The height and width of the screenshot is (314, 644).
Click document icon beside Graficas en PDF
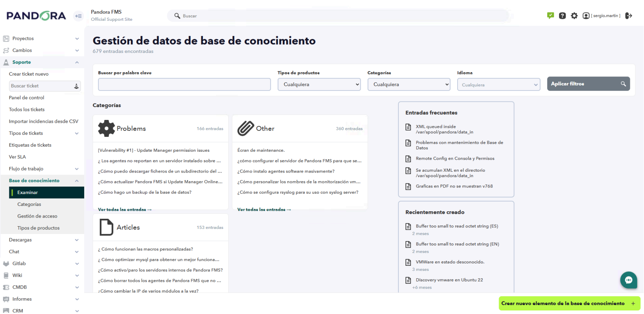tap(408, 186)
